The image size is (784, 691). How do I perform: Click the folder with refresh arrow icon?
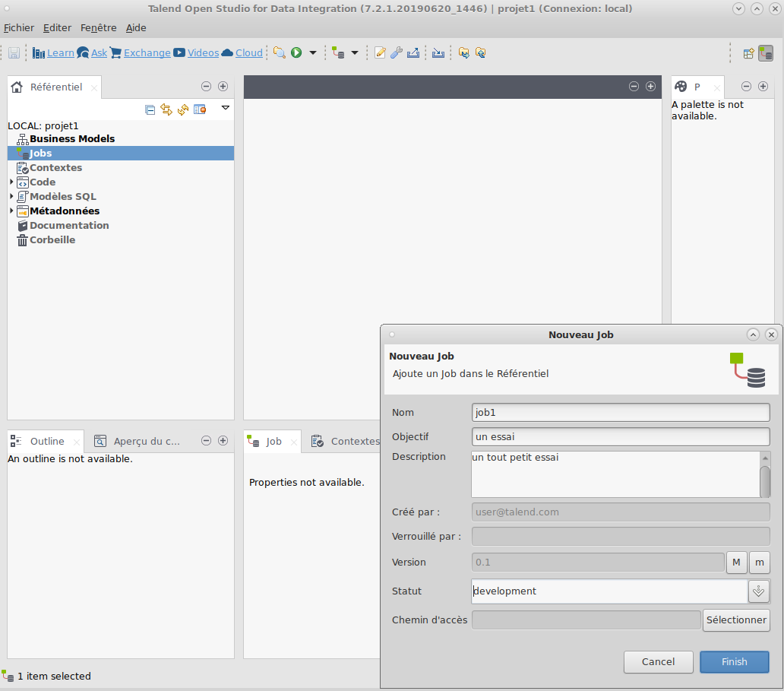pyautogui.click(x=480, y=52)
